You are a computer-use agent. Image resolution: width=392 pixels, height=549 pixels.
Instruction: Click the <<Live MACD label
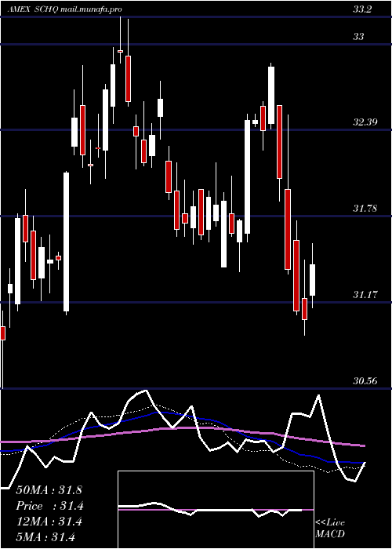pyautogui.click(x=330, y=529)
